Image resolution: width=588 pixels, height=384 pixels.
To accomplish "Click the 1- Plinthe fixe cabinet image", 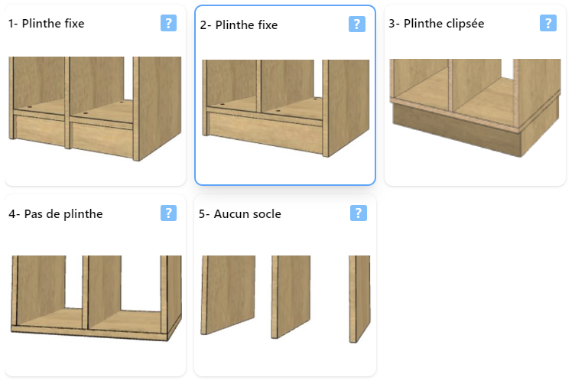I will point(95,109).
